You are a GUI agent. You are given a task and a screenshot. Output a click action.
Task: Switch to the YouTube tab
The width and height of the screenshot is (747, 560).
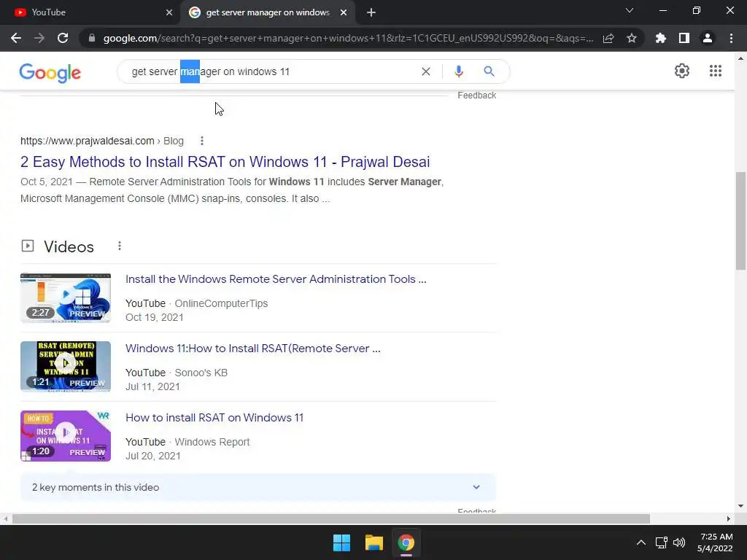tap(90, 12)
